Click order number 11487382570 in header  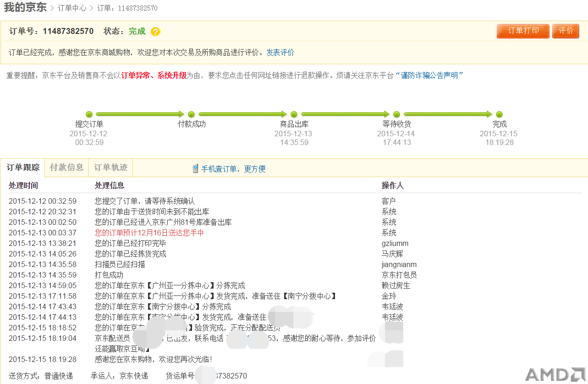pyautogui.click(x=68, y=31)
